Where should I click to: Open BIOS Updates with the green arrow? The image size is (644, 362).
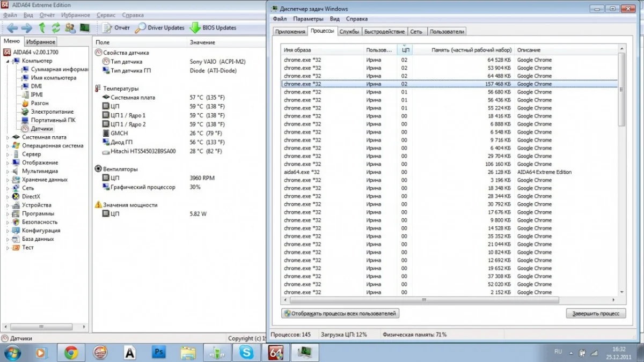pos(213,28)
